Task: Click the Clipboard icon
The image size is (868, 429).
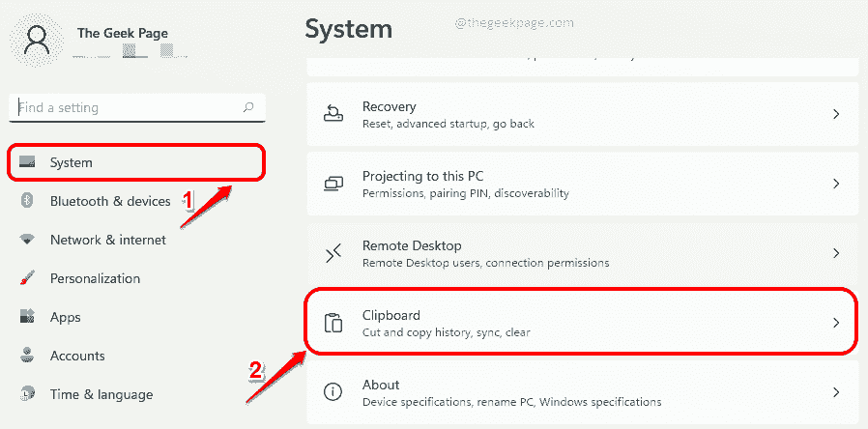Action: point(333,323)
